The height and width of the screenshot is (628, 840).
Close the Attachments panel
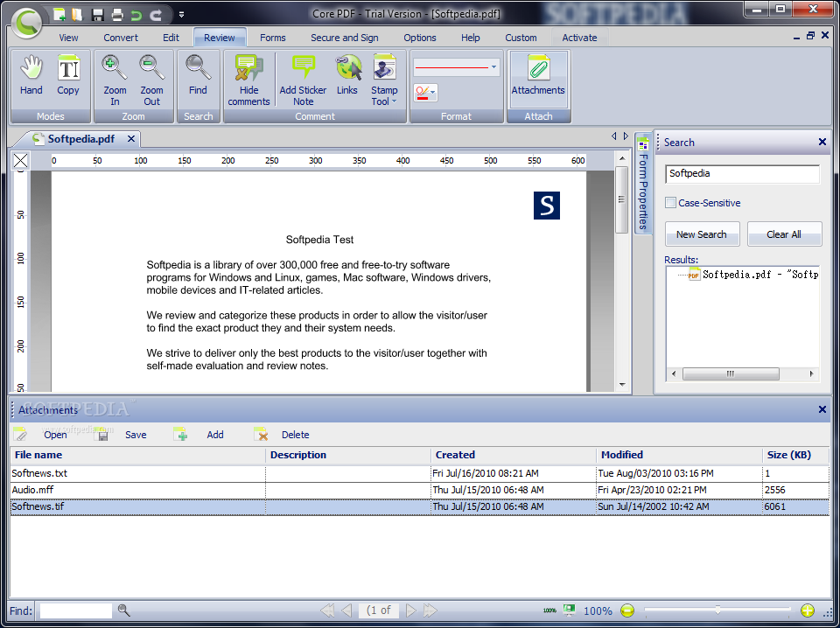click(822, 409)
